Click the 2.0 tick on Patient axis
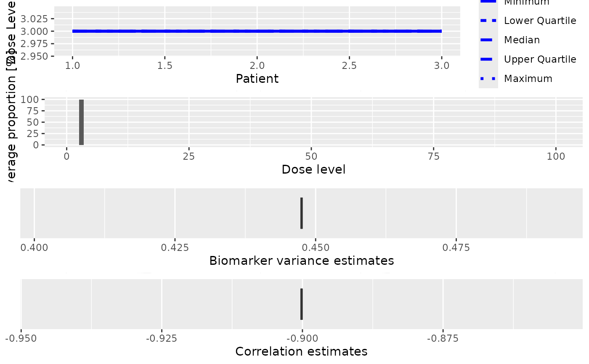 point(257,66)
